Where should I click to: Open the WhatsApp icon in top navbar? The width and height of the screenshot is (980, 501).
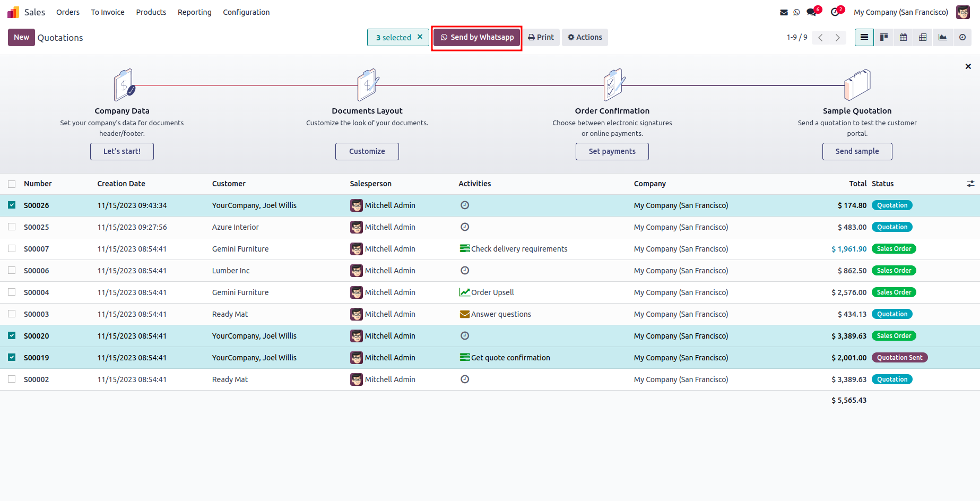pos(796,12)
